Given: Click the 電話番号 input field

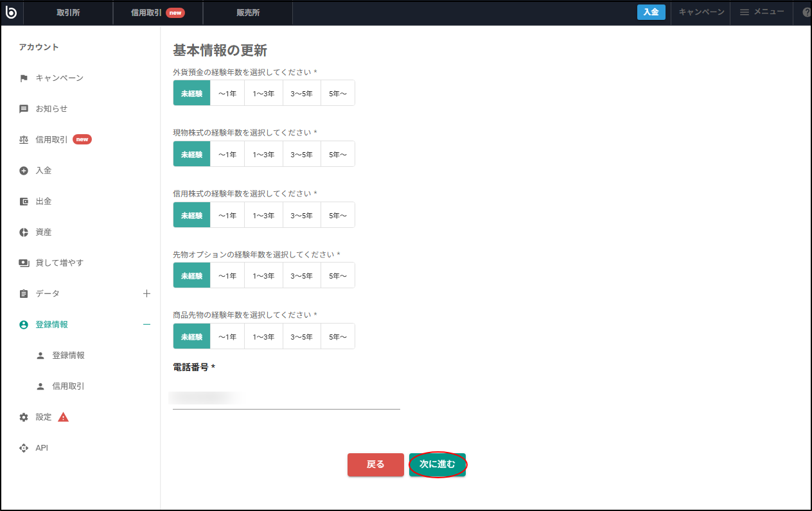Looking at the screenshot, I should tap(287, 398).
